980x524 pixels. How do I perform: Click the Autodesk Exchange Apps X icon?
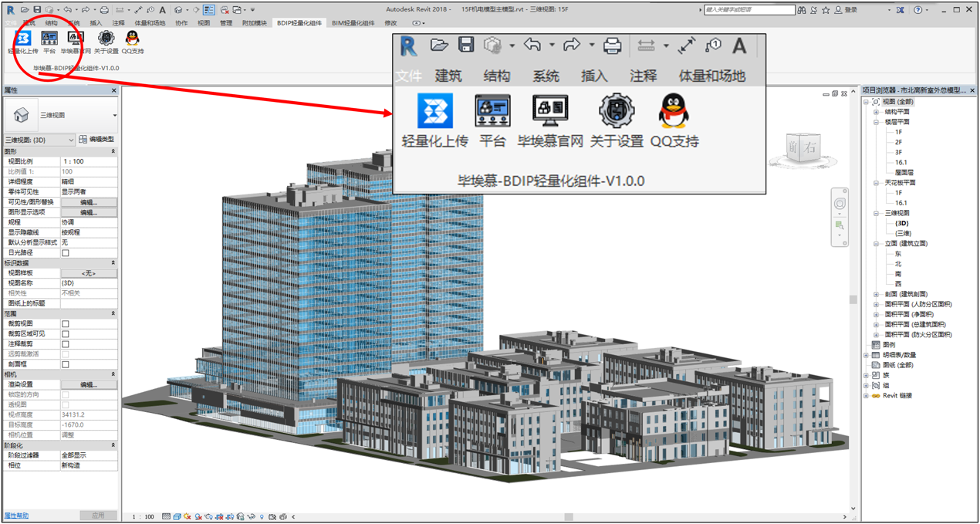(x=901, y=10)
